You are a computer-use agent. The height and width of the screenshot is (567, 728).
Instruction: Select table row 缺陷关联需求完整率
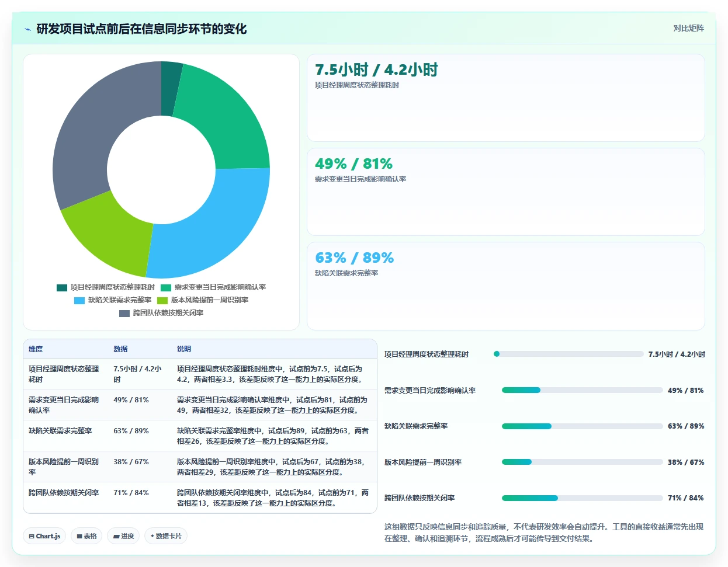200,436
